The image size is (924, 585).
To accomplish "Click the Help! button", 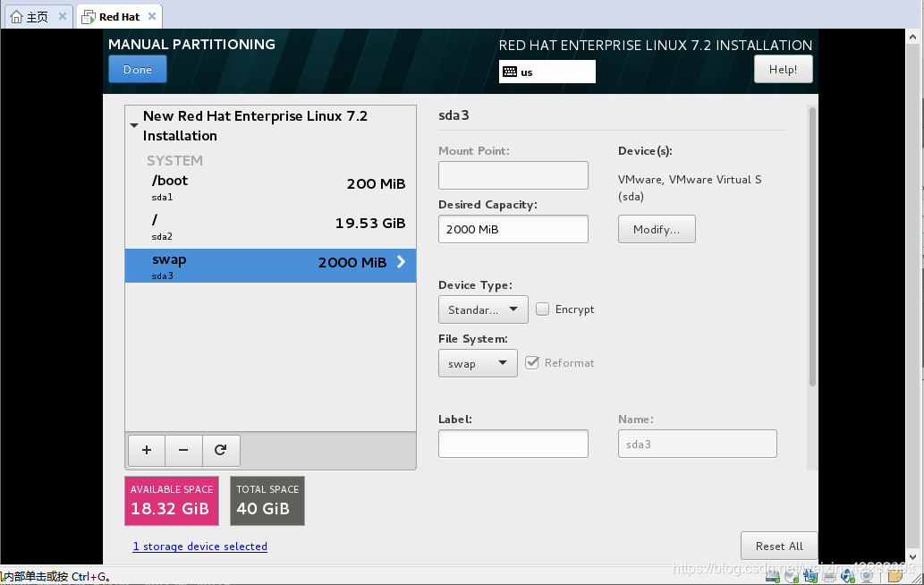I will [784, 70].
